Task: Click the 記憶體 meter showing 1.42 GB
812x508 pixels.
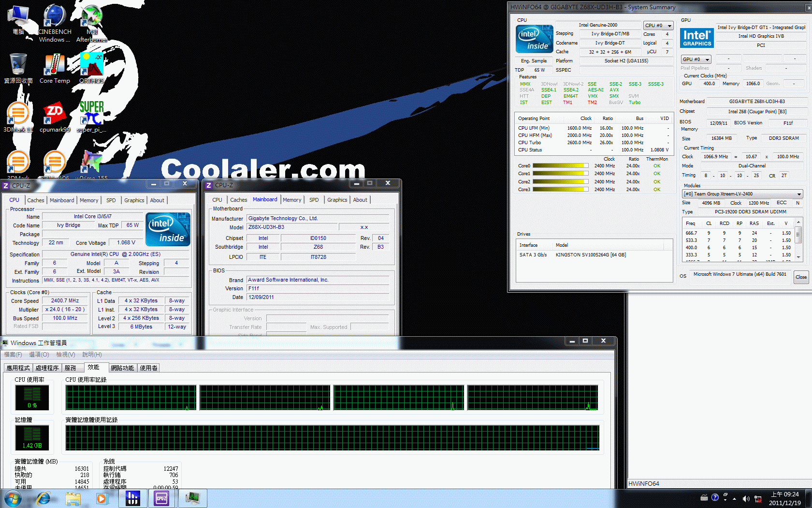Action: (x=32, y=438)
